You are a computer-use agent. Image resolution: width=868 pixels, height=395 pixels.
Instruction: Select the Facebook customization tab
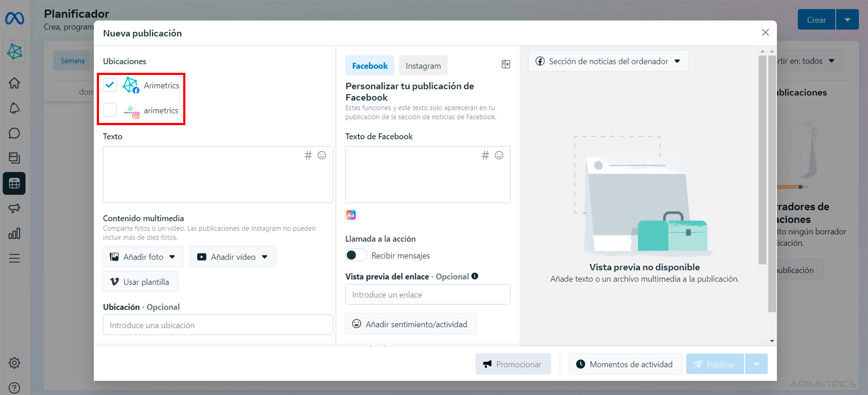[369, 65]
